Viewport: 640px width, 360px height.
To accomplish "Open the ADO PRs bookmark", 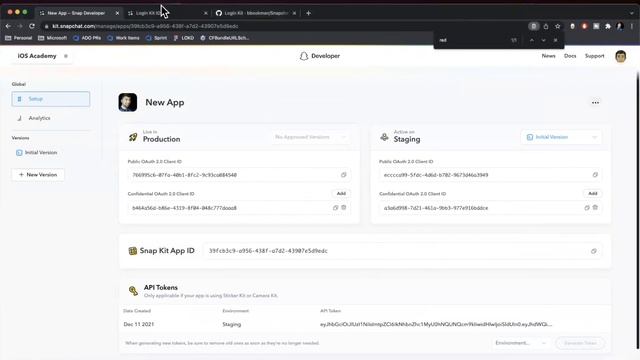I will (87, 38).
